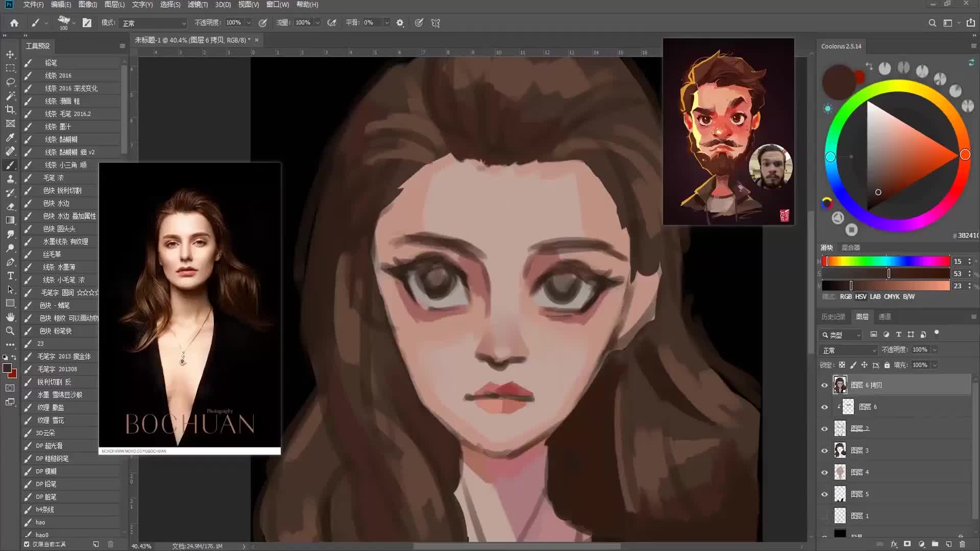Select the Gradient tool
This screenshot has width=980, height=551.
[10, 220]
